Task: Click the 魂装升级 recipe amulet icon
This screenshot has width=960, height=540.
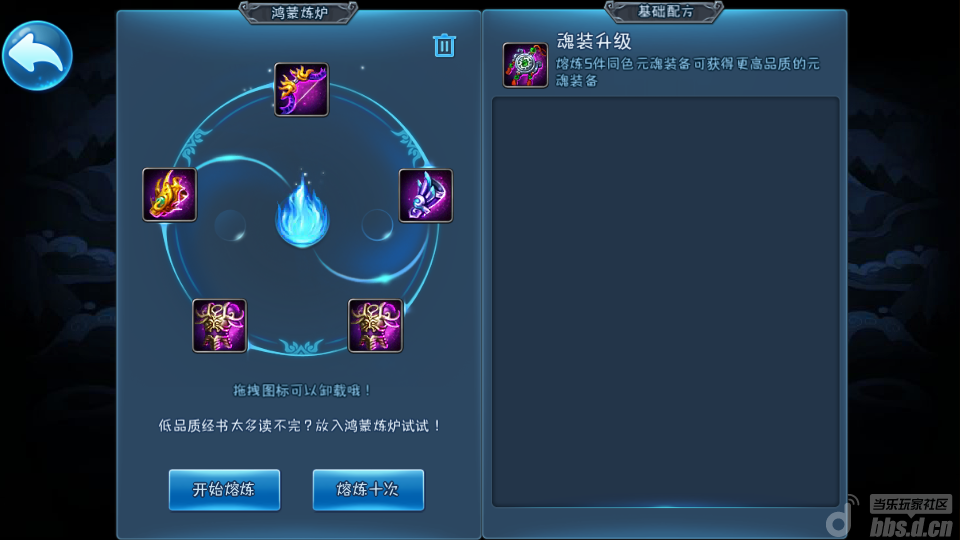Action: click(x=525, y=65)
